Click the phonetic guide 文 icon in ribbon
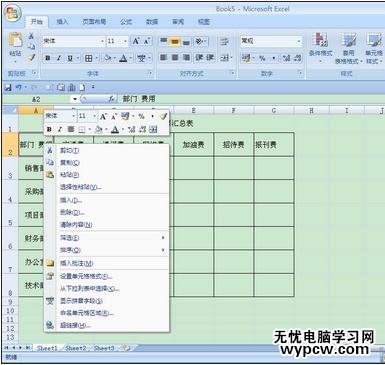 click(x=141, y=58)
